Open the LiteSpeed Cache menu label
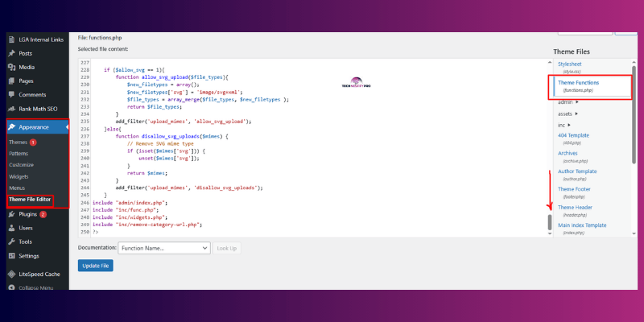This screenshot has height=322, width=644. pyautogui.click(x=39, y=274)
